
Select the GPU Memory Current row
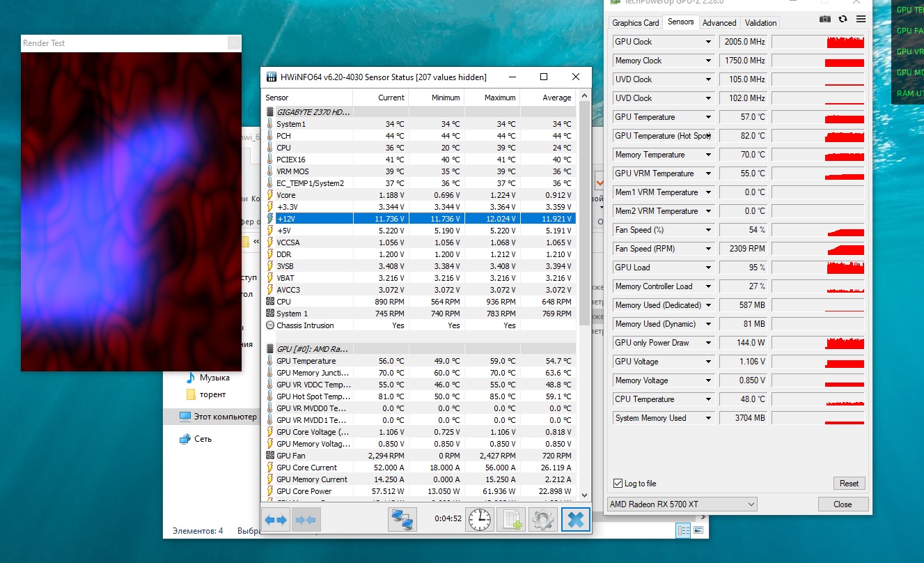pos(419,479)
